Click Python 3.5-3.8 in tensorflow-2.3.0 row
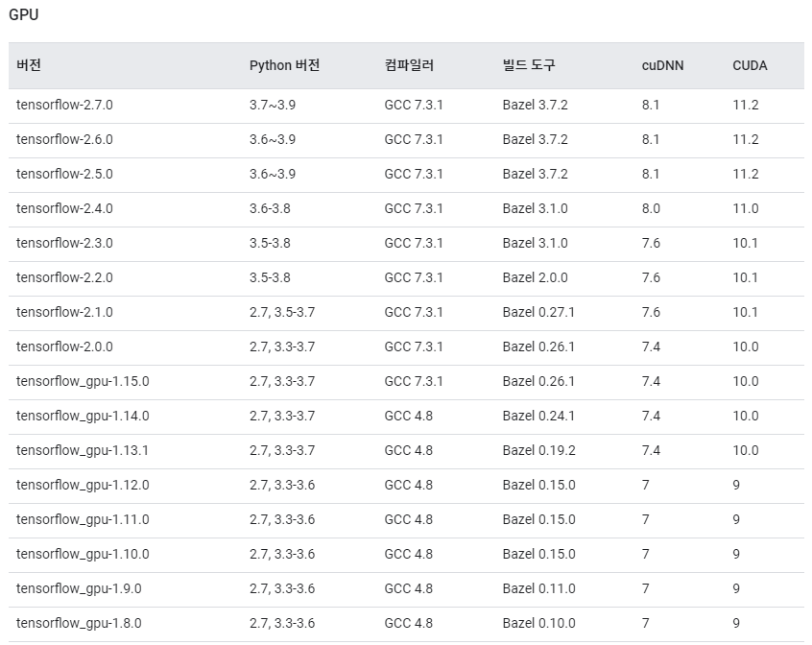The image size is (812, 645). (x=270, y=243)
